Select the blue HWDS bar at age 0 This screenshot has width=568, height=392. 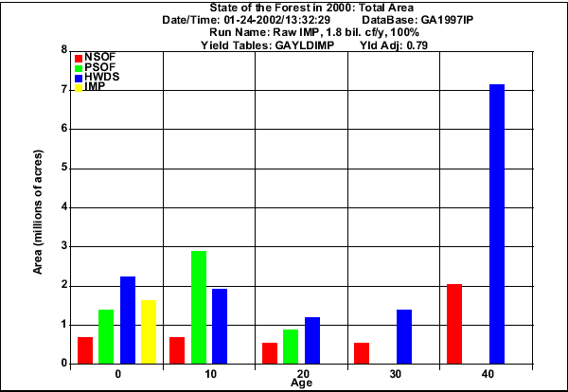coord(128,319)
